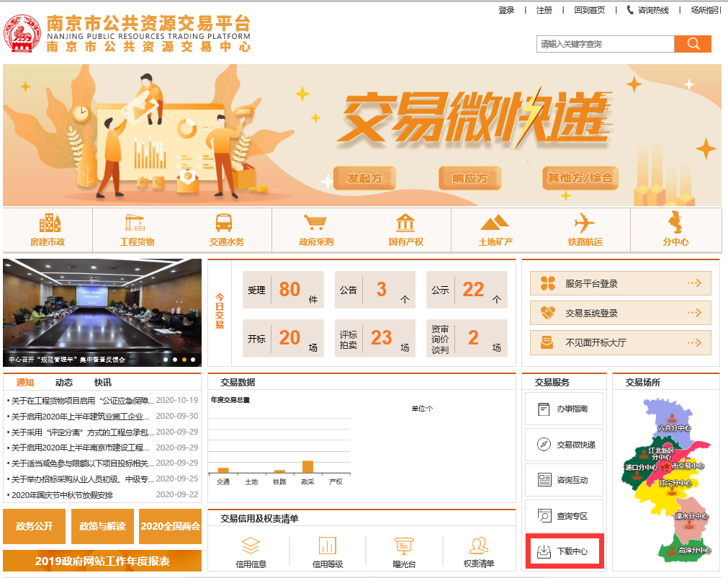Viewport: 728px width, 578px height.
Task: Open the 铁路航运 airplane icon
Action: click(584, 223)
